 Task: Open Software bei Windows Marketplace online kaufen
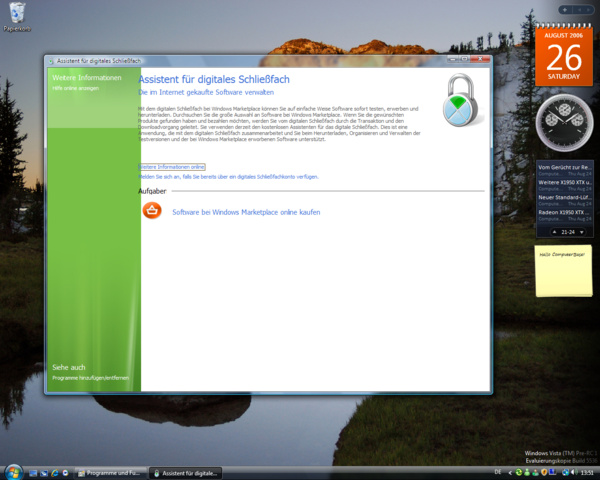click(246, 212)
